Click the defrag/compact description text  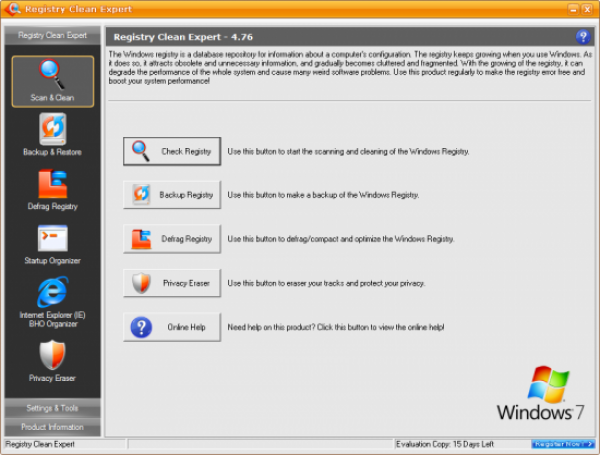(x=341, y=239)
